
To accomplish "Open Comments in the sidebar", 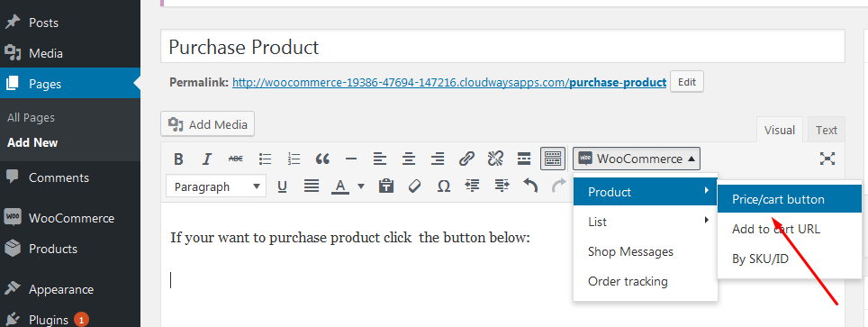I will coord(70,177).
